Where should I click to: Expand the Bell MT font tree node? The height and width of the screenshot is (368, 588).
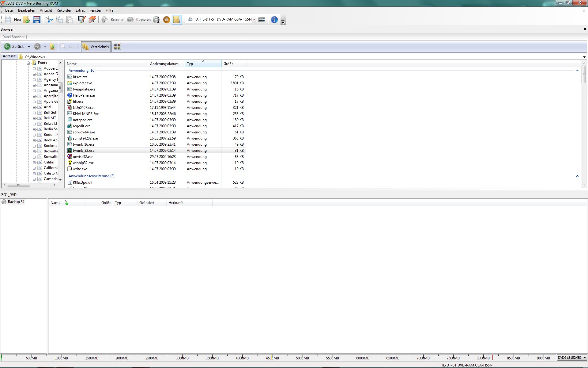pyautogui.click(x=34, y=118)
